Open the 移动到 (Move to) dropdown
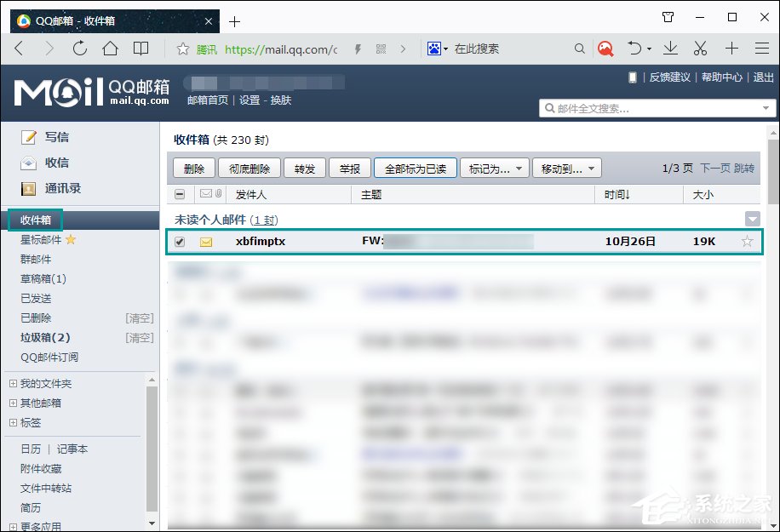The image size is (780, 532). tap(566, 168)
